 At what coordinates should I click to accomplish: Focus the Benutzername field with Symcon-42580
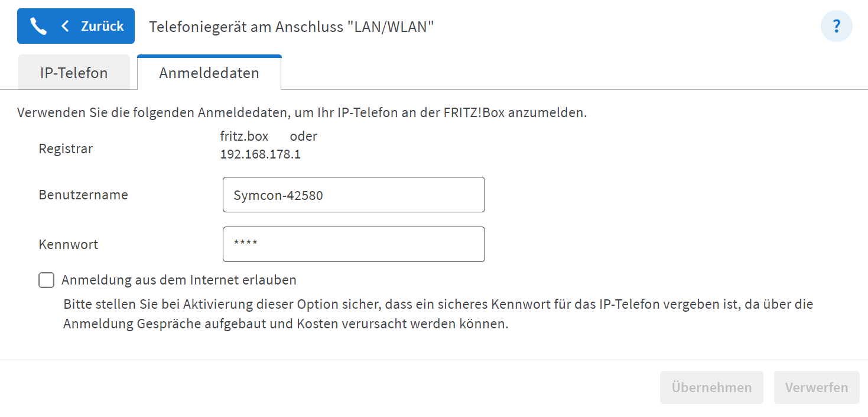pos(353,195)
